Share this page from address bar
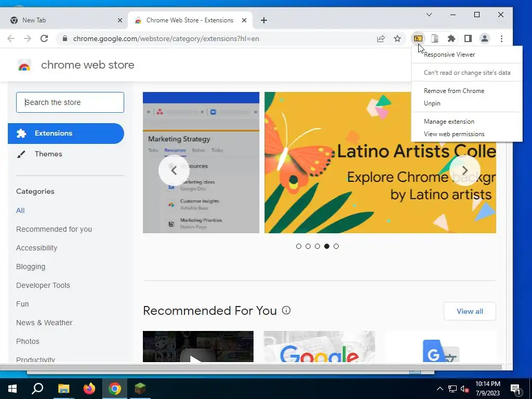The image size is (532, 399). coord(381,38)
